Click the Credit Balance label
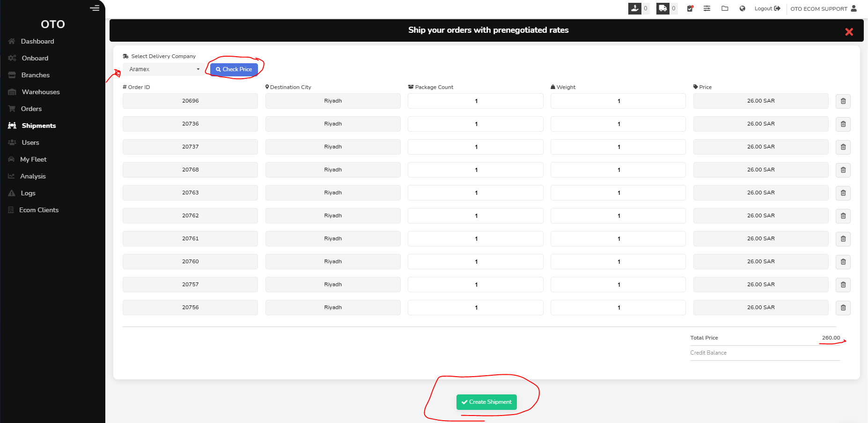Screen dimensions: 868x423 click(x=708, y=353)
